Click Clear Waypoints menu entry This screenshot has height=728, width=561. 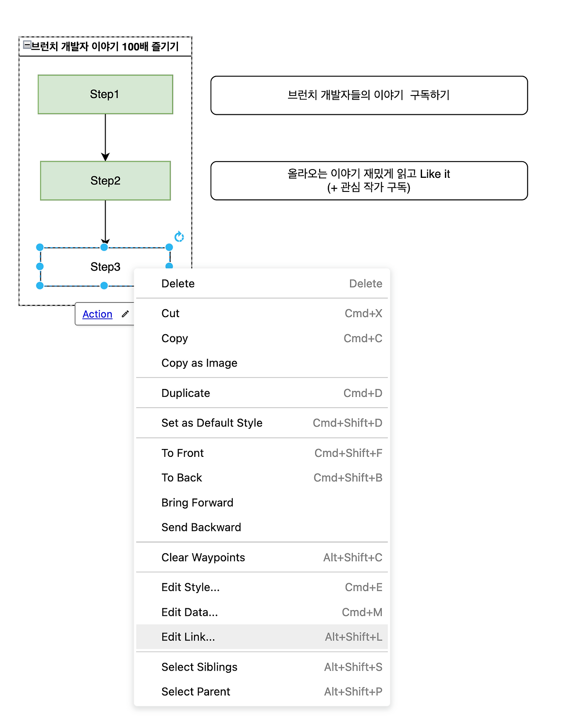pyautogui.click(x=203, y=557)
